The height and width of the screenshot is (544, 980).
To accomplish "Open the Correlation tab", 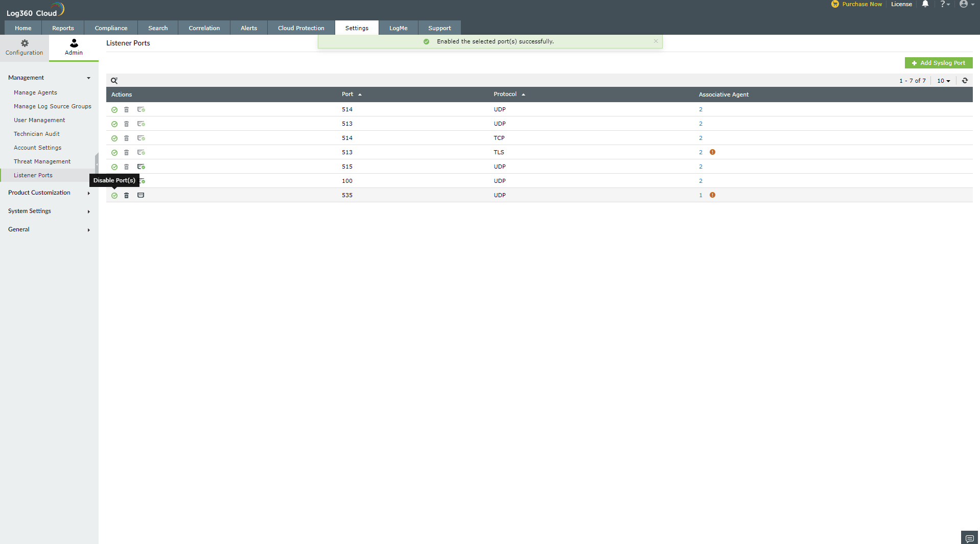I will [204, 28].
